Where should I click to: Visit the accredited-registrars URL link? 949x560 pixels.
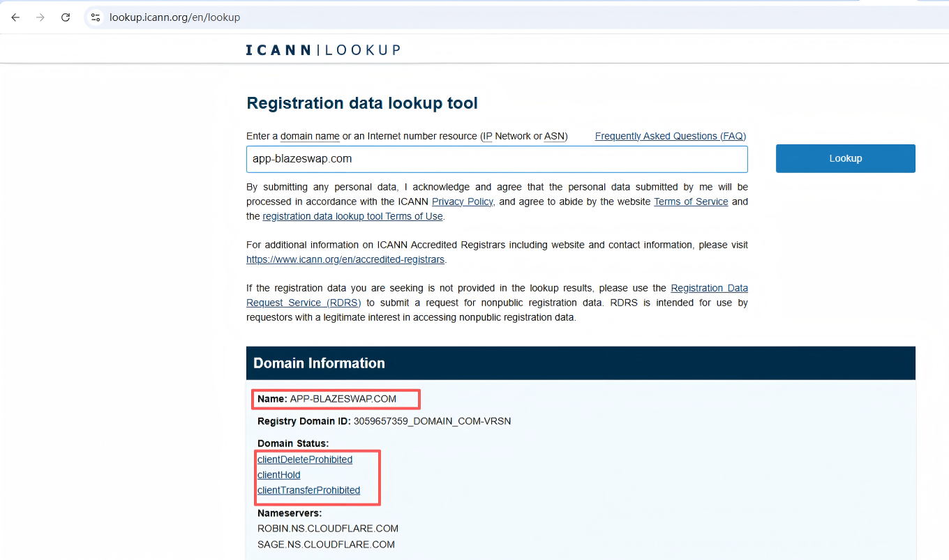(x=345, y=259)
